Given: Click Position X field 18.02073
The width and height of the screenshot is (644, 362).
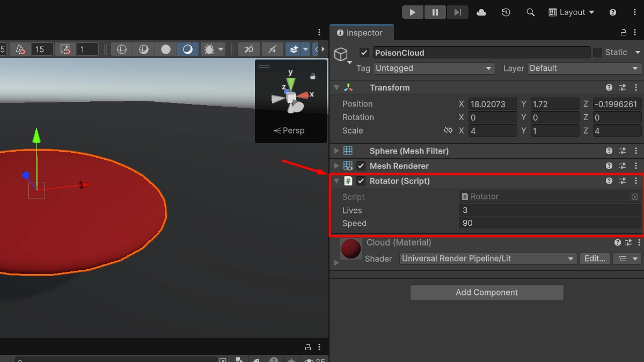Looking at the screenshot, I should click(x=493, y=104).
